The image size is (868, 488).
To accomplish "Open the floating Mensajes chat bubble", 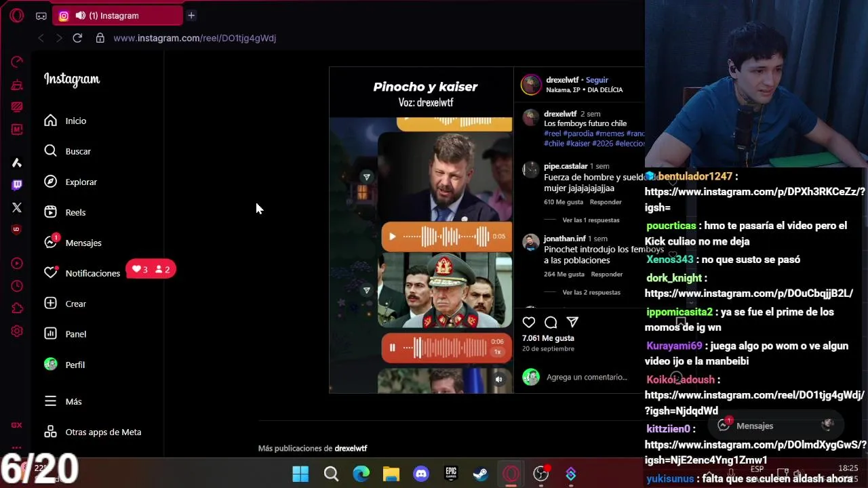I will (x=776, y=426).
